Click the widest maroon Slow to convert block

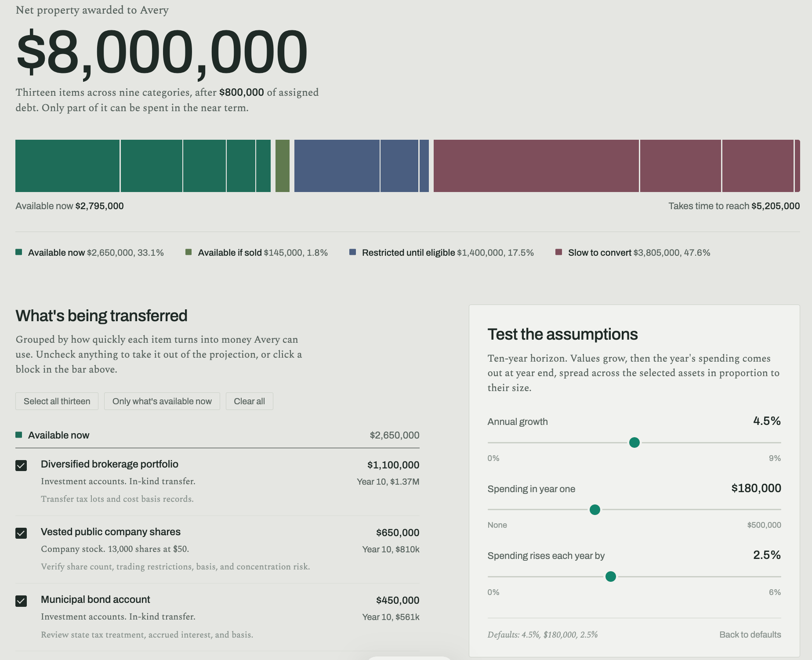536,166
